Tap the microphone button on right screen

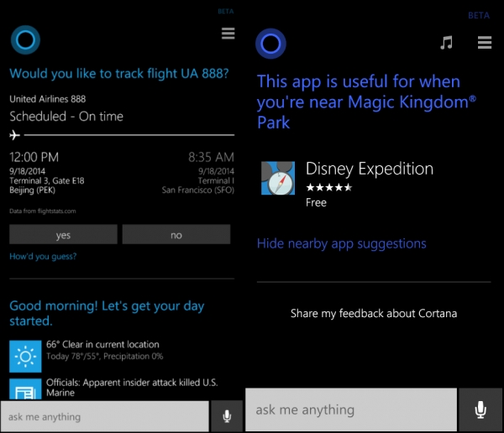coord(480,410)
